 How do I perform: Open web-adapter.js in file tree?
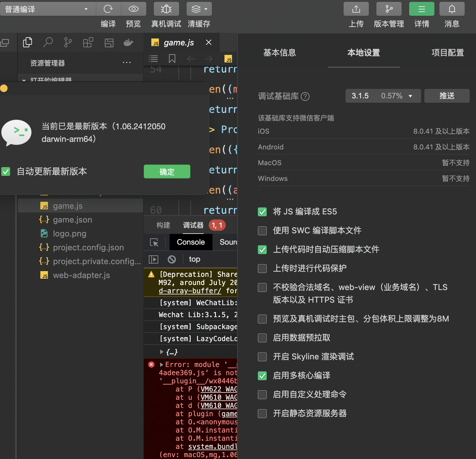coord(80,275)
